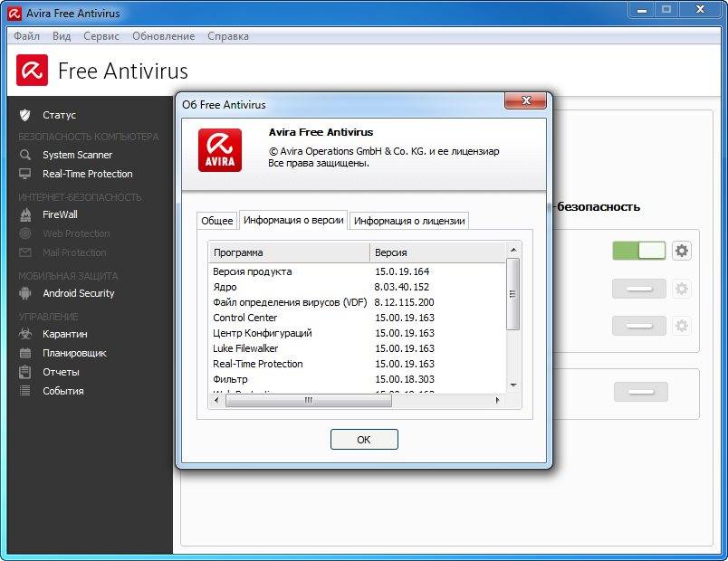Viewport: 728px width, 561px height.
Task: Open the Обновление menu
Action: click(163, 36)
